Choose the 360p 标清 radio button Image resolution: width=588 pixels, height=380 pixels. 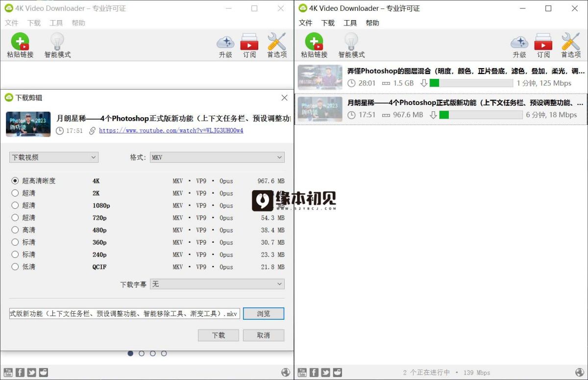(x=15, y=242)
